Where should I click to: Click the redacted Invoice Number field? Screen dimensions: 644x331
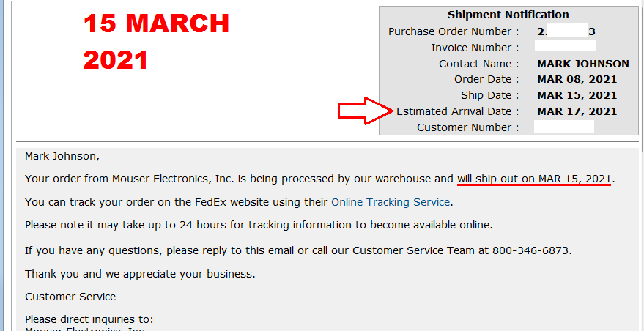click(565, 45)
